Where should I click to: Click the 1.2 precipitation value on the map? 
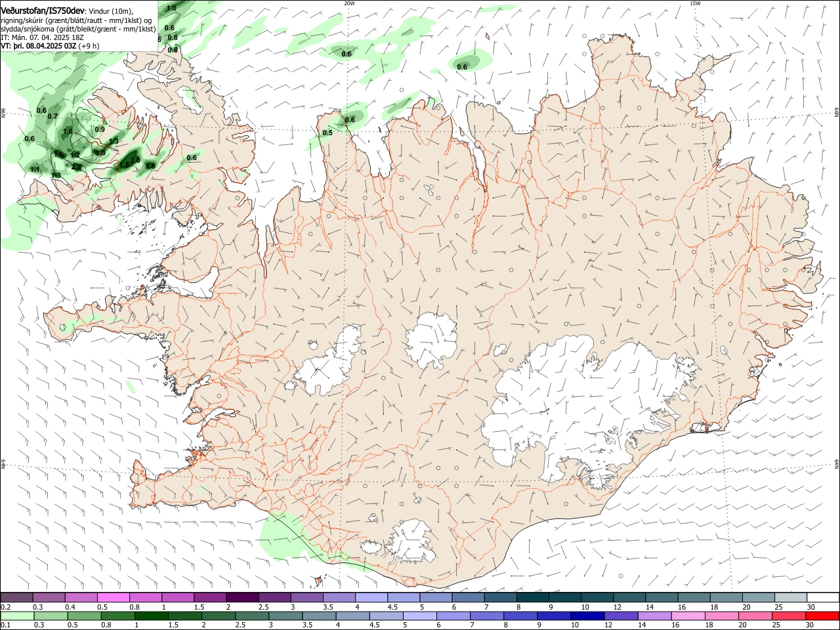(75, 156)
